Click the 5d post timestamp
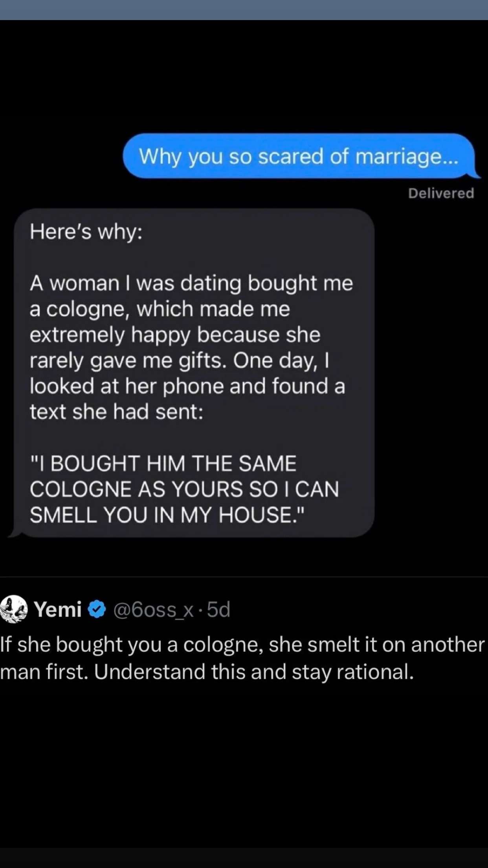Screen dimensions: 488x868 click(218, 609)
